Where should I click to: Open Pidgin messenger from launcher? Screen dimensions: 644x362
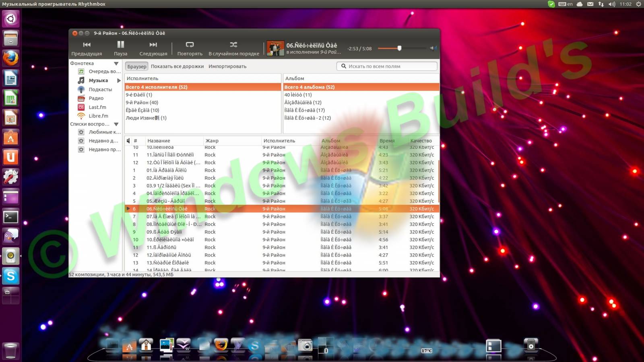click(11, 237)
